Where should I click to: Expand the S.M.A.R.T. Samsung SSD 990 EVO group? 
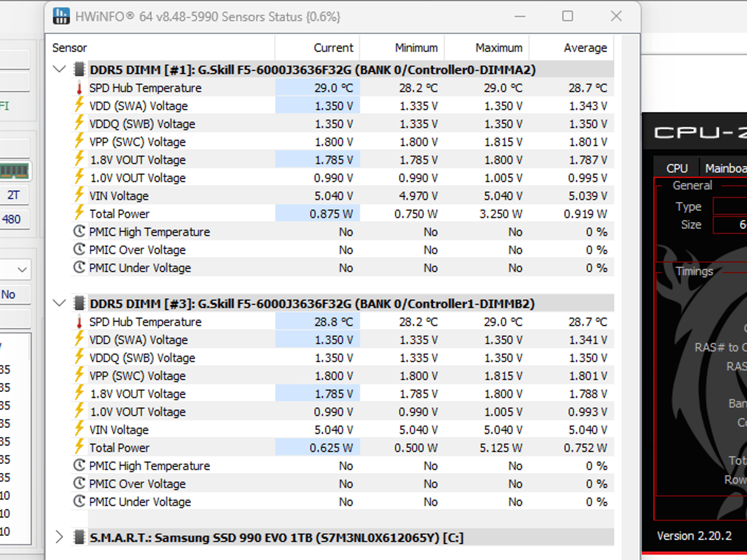point(59,537)
